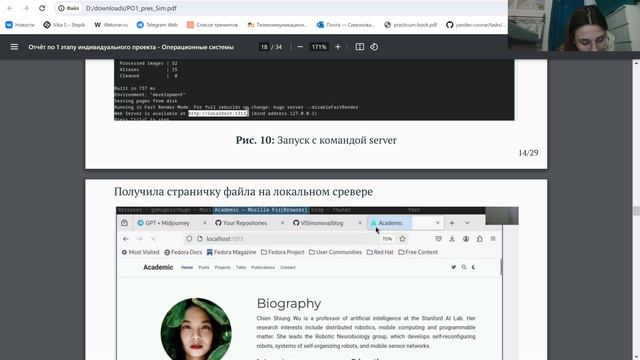The height and width of the screenshot is (360, 640).
Task: Open the PDF viewer sidebar hamburger menu
Action: pos(14,47)
